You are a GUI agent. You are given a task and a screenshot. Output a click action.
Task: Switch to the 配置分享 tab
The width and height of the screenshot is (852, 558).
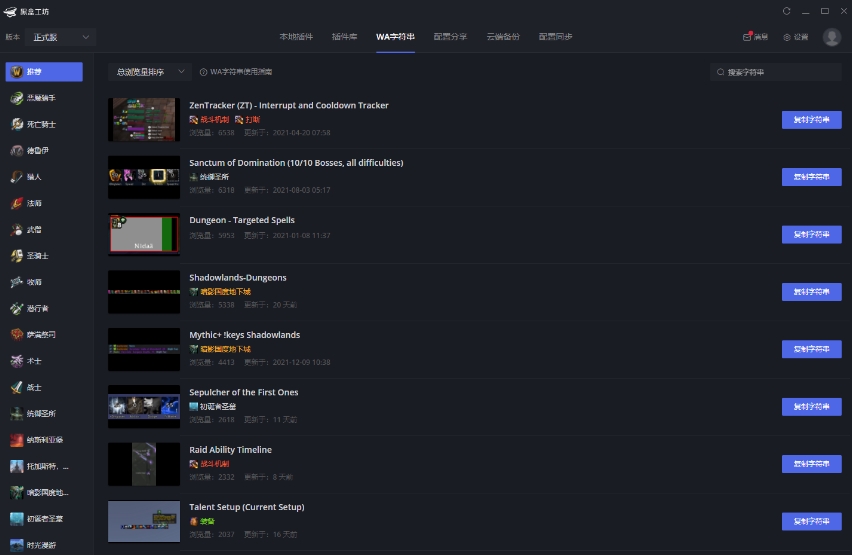click(x=450, y=36)
